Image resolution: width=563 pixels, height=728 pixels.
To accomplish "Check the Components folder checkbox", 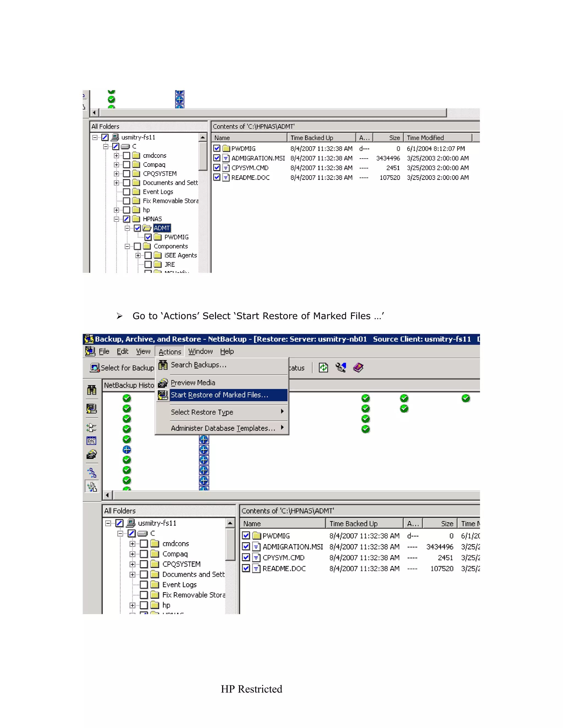I will click(x=137, y=246).
